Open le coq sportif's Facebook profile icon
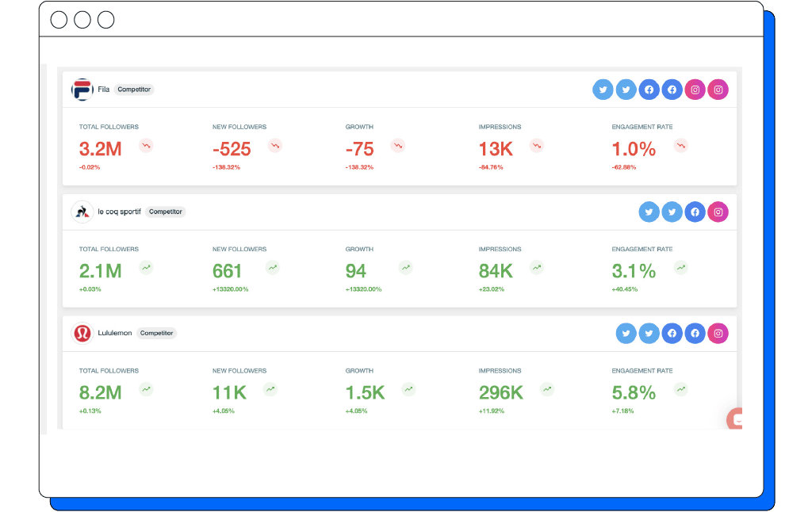Image resolution: width=812 pixels, height=512 pixels. [695, 212]
